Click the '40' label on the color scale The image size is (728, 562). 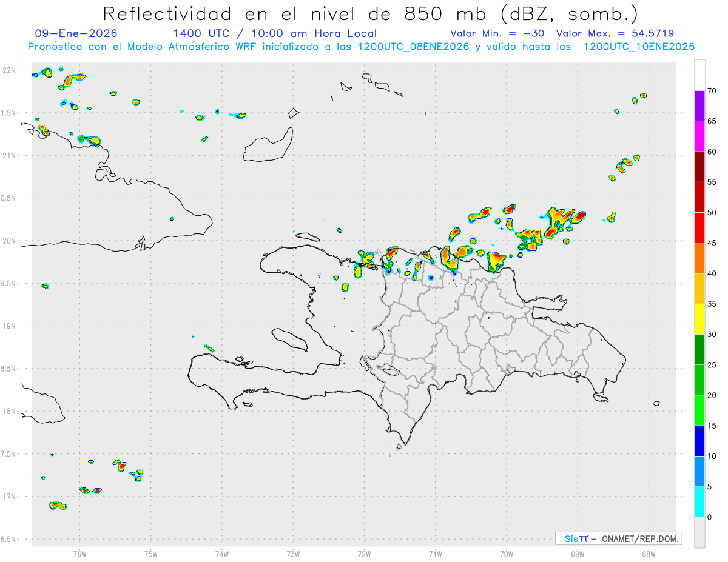coord(712,273)
